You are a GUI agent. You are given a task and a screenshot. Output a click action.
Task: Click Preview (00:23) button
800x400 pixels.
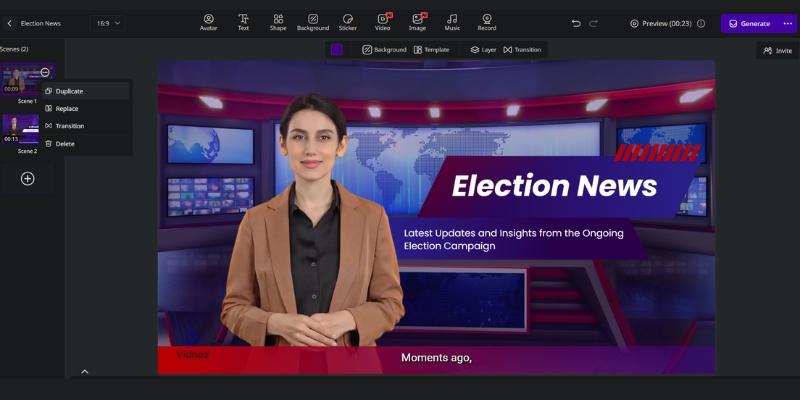pyautogui.click(x=661, y=23)
